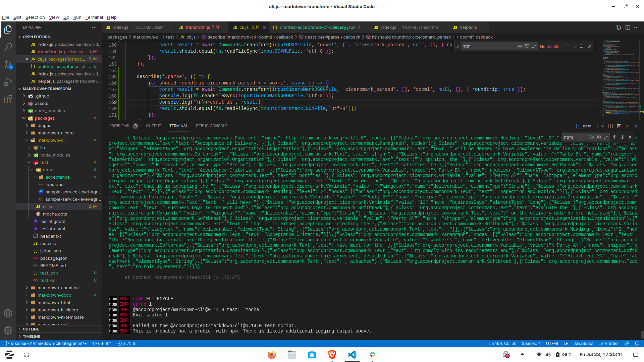Image resolution: width=644 pixels, height=362 pixels.
Task: Split the editor to the right
Action: point(628,27)
